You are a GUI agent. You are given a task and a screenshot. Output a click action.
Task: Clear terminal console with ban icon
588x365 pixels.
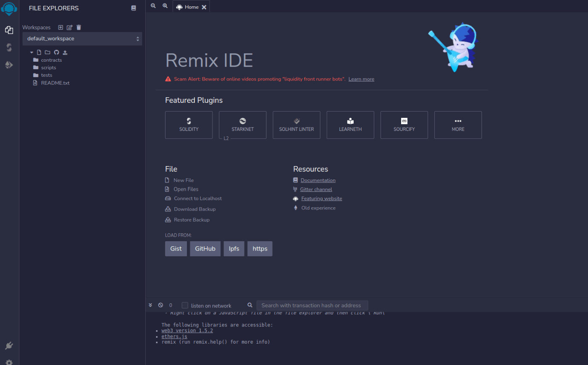pyautogui.click(x=160, y=305)
